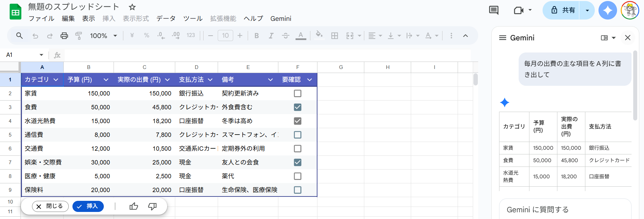This screenshot has width=644, height=219.
Task: Select the paint format roller tool
Action: (x=79, y=36)
